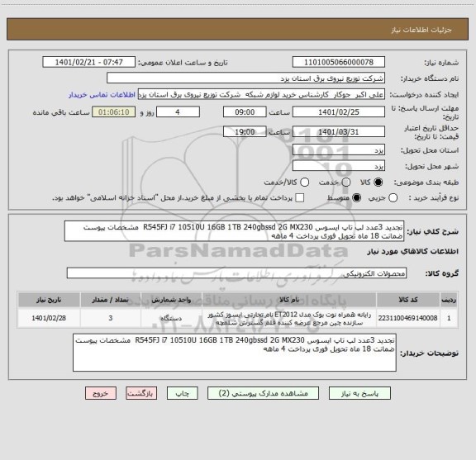Open مشاهده مدارک پیوستی (2) attachments
Viewport: 476px width, 460px height.
[263, 393]
